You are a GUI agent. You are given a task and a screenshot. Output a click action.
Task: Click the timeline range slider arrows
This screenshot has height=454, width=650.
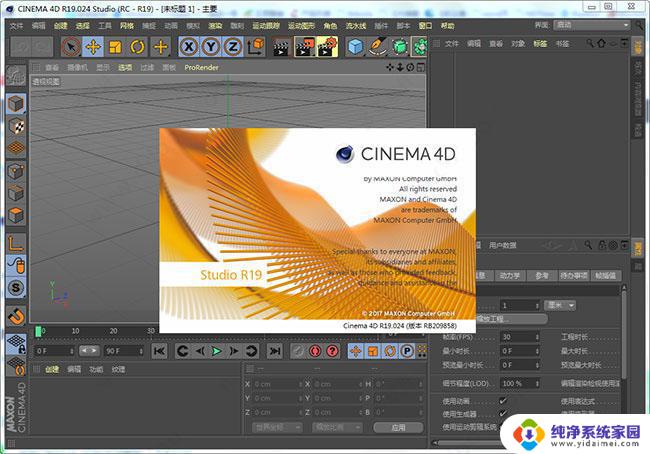(89, 351)
